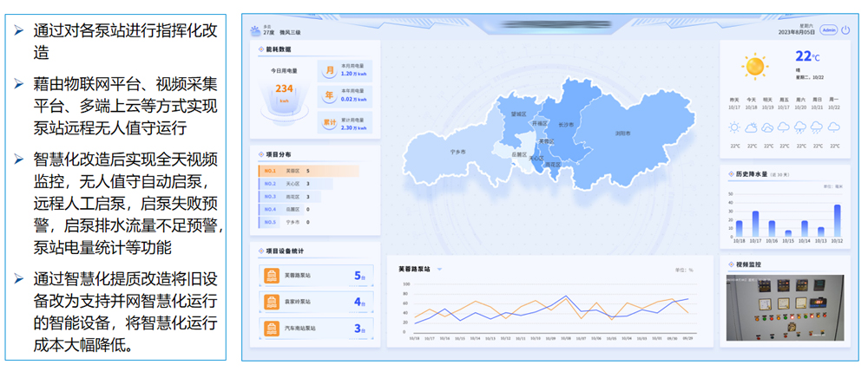Click the 月 monthly energy icon

[x=329, y=70]
